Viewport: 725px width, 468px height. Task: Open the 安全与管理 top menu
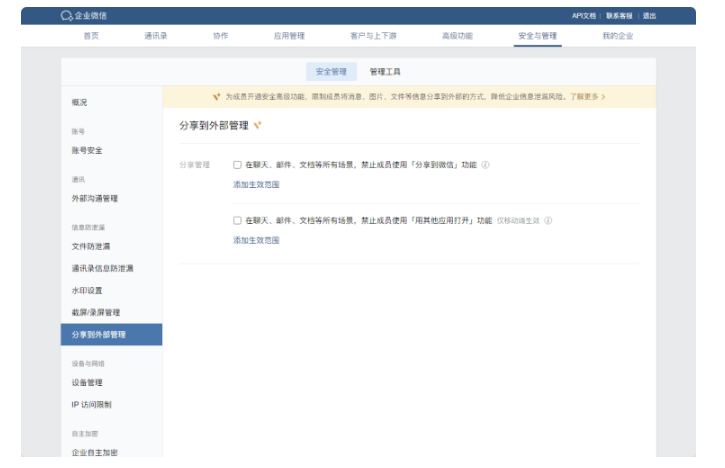coord(537,36)
